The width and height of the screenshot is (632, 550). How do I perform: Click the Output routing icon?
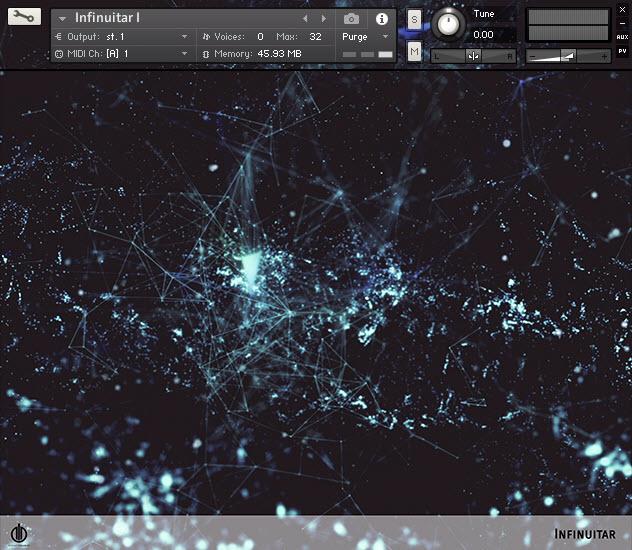(x=58, y=37)
